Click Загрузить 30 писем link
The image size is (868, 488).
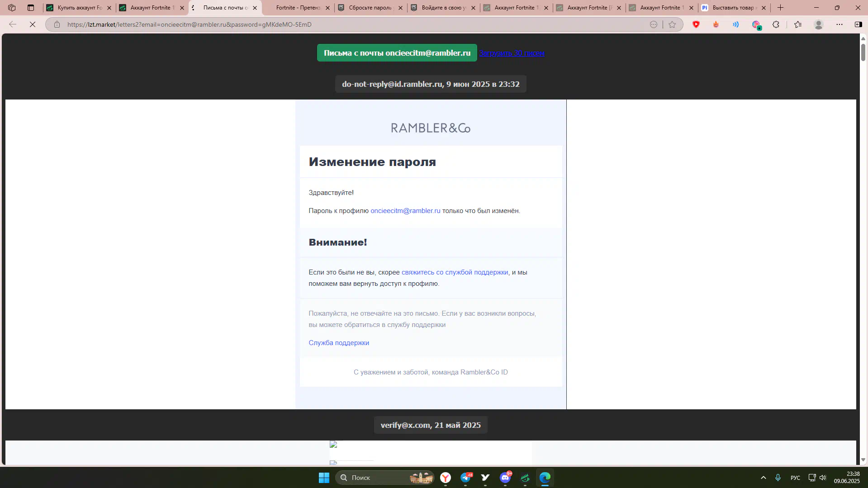coord(512,53)
